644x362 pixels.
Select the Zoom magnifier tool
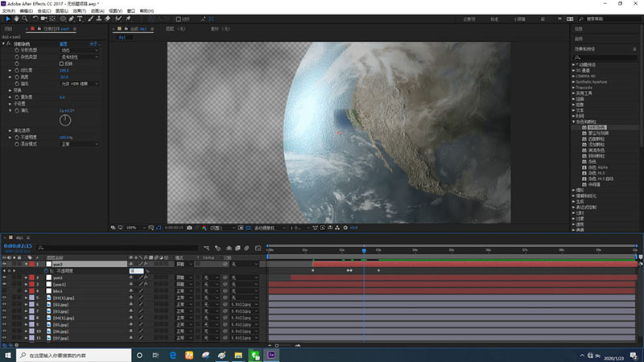click(x=26, y=18)
